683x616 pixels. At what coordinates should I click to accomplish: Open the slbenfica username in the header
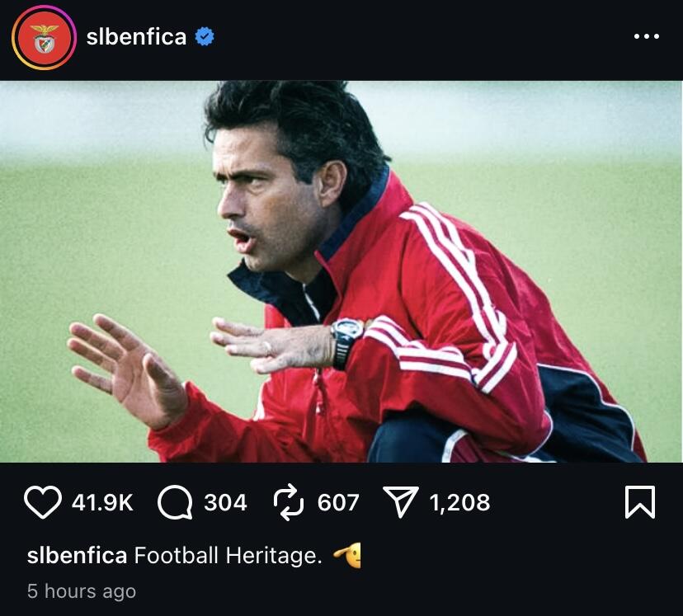136,37
